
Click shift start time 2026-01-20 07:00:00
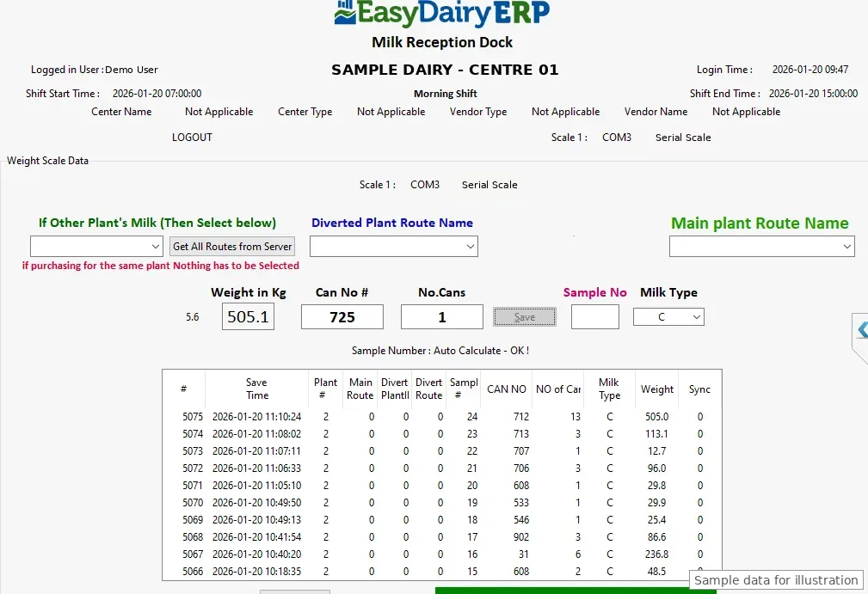[157, 94]
